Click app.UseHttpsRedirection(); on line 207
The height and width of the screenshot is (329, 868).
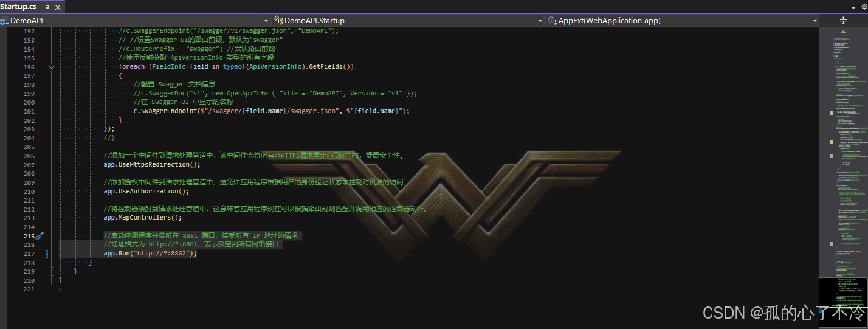tap(151, 164)
